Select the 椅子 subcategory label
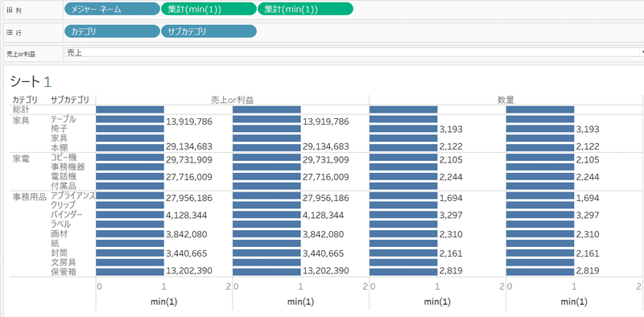This screenshot has width=644, height=317. coord(59,129)
